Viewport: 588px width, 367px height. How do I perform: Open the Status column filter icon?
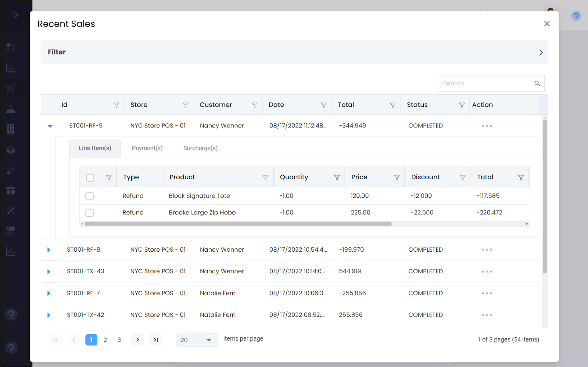coord(462,105)
